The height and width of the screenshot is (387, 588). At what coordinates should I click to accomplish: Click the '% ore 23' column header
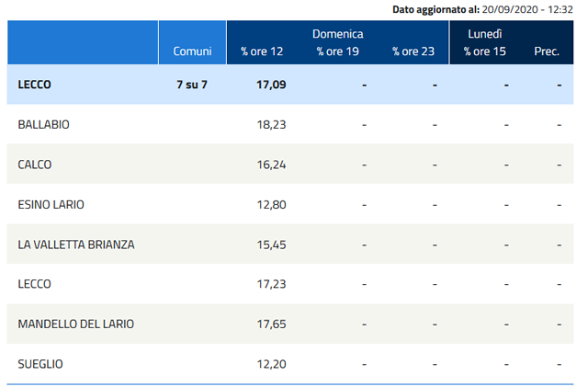click(x=413, y=51)
